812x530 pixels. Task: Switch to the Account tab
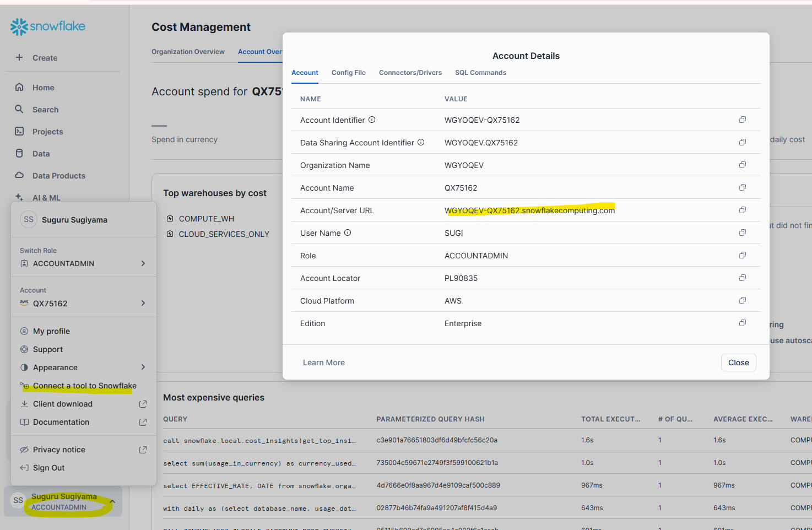coord(305,73)
